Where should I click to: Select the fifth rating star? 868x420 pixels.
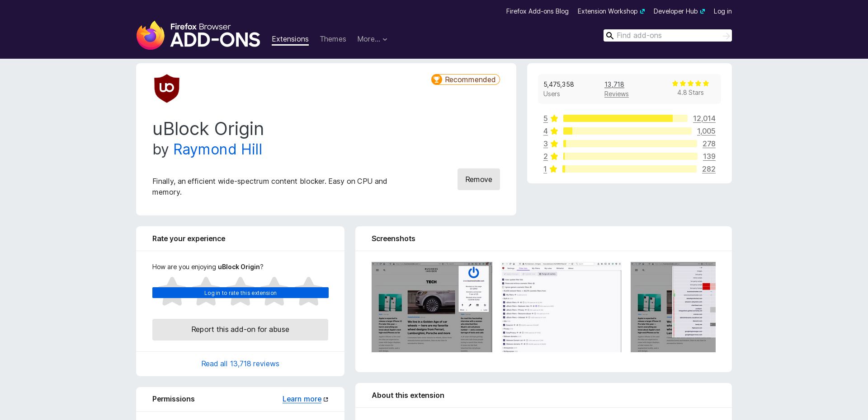pos(309,291)
